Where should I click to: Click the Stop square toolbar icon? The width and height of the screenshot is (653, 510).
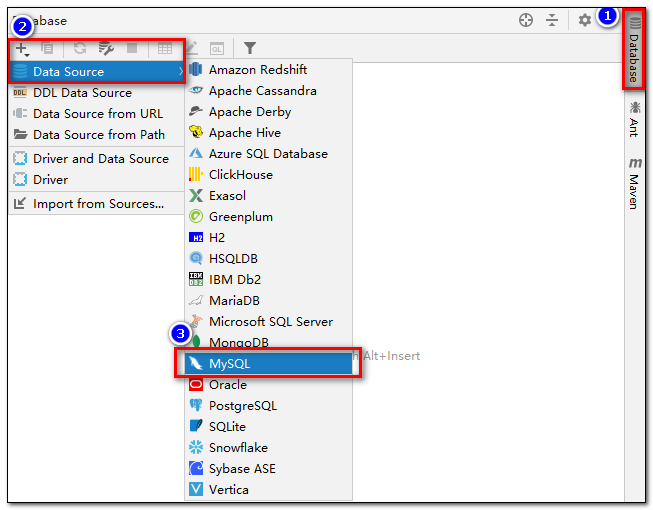(x=132, y=48)
